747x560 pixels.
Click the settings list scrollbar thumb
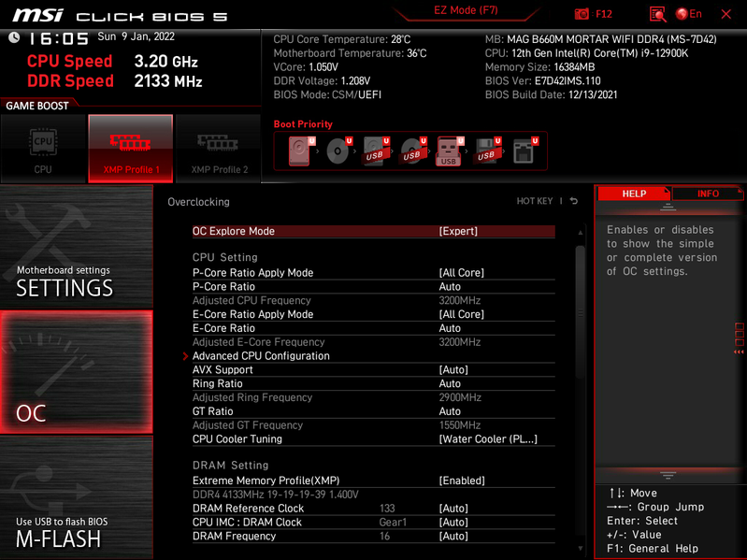(581, 312)
